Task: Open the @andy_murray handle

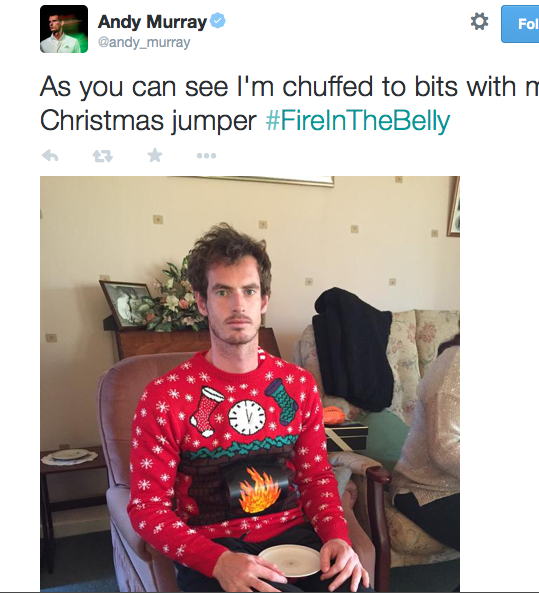Action: click(x=144, y=42)
